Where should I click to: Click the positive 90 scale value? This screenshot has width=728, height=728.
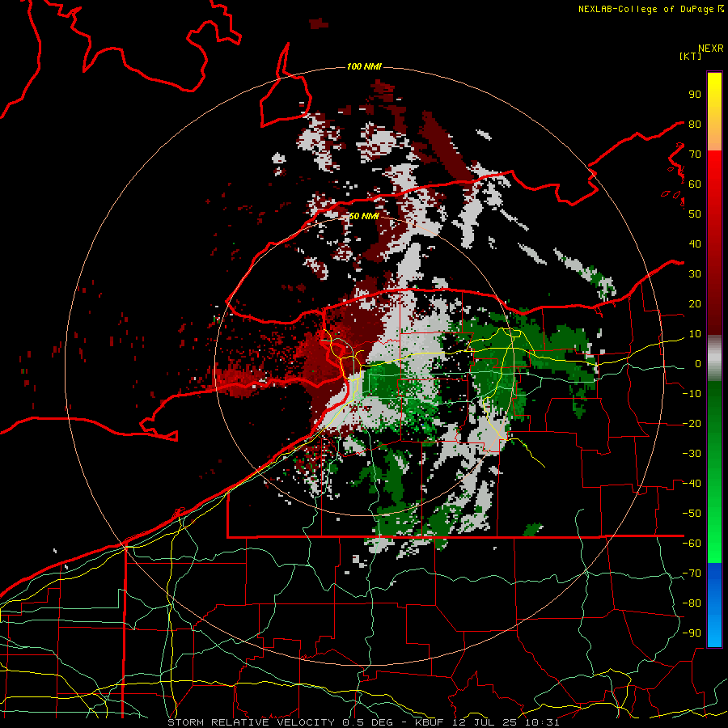click(695, 95)
